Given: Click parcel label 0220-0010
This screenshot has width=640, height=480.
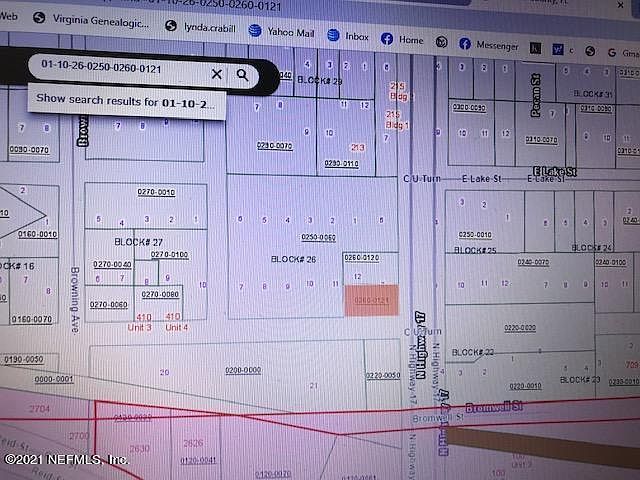Looking at the screenshot, I should coord(525,386).
